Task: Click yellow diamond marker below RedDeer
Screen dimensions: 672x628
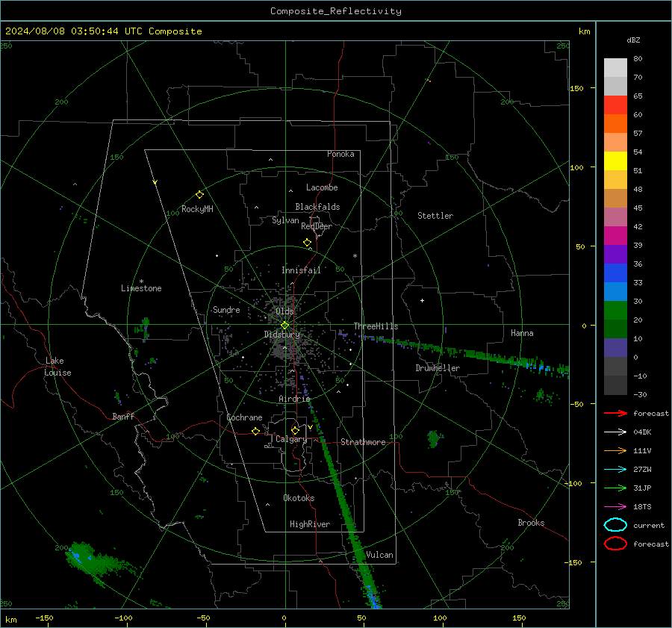Action: click(x=308, y=242)
